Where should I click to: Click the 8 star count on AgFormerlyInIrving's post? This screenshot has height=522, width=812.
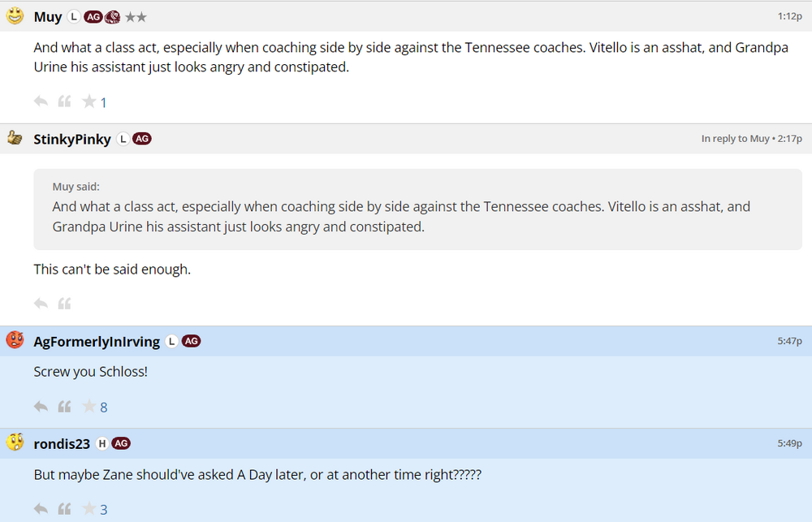pos(104,408)
